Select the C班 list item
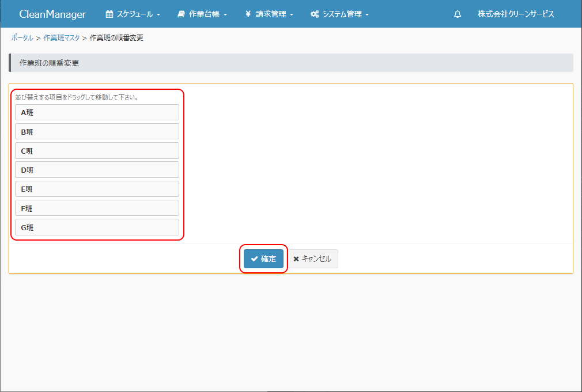This screenshot has height=392, width=582. (x=97, y=151)
